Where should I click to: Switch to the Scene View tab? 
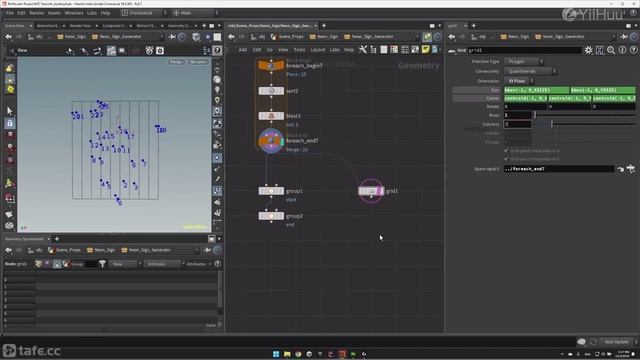pyautogui.click(x=15, y=26)
